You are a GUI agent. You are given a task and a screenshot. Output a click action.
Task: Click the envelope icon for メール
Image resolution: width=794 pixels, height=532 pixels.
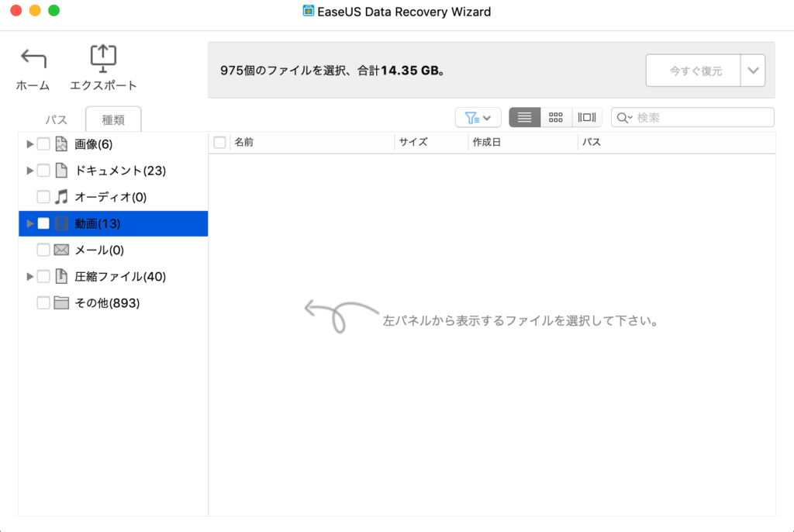(x=61, y=250)
